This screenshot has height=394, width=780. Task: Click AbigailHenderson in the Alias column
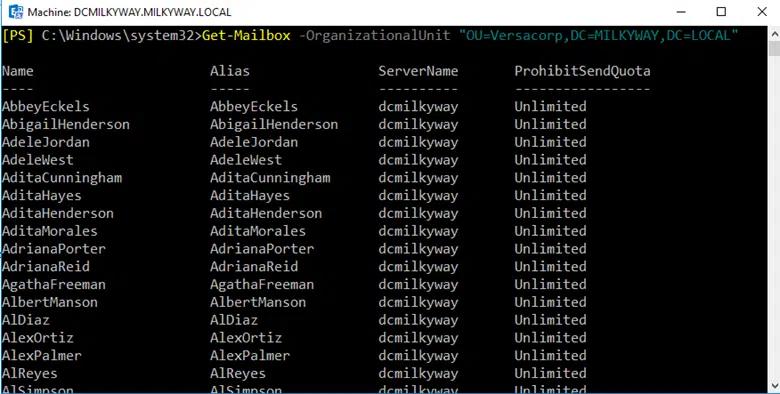(x=274, y=124)
